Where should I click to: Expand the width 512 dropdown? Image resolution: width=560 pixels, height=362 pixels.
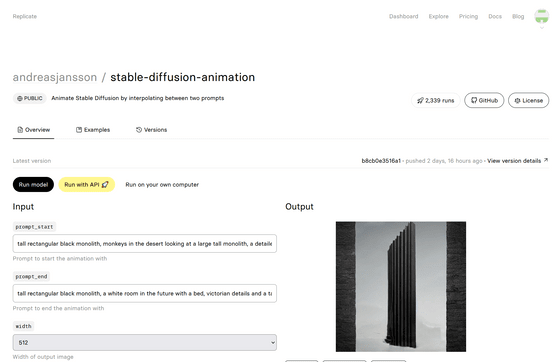tap(145, 342)
